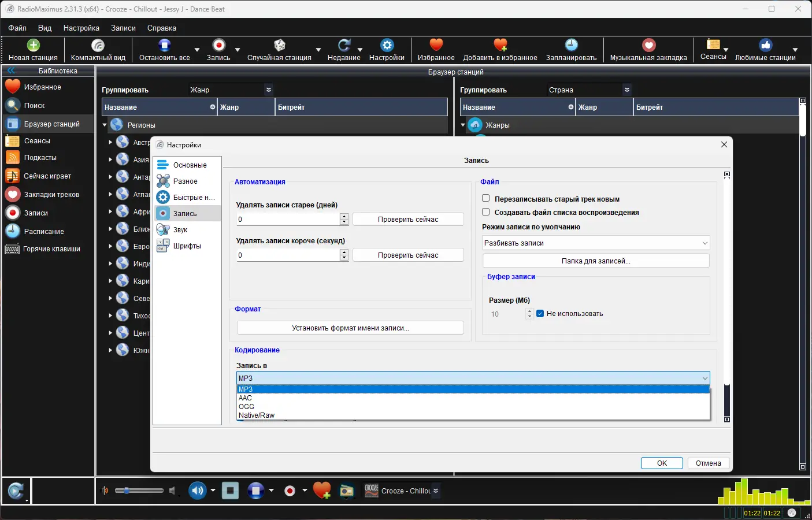Screen dimensions: 812x520
Task: Switch to Основные settings page
Action: [187, 165]
